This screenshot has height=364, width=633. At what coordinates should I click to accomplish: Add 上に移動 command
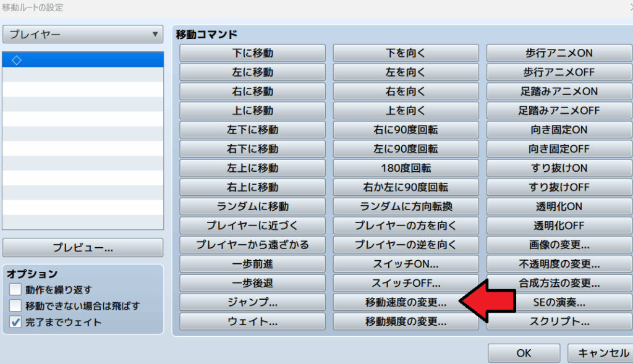pos(253,111)
